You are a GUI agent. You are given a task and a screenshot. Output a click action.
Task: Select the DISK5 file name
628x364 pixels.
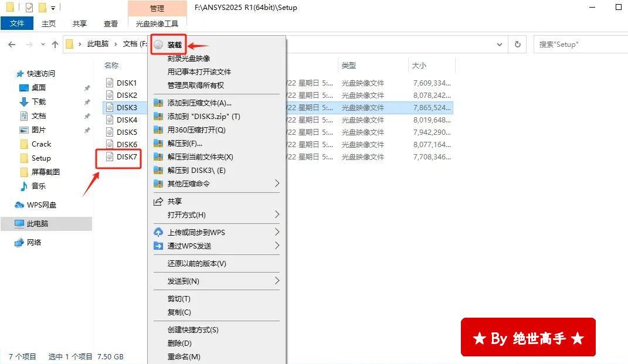pos(127,132)
